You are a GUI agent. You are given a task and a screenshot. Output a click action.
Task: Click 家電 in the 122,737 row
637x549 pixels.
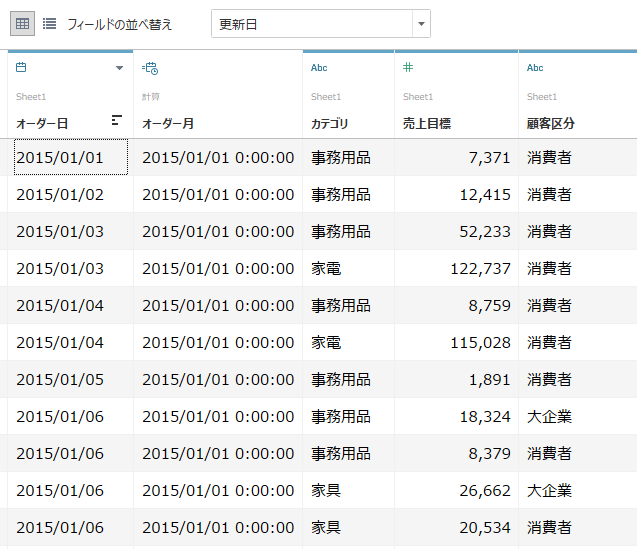coord(326,268)
